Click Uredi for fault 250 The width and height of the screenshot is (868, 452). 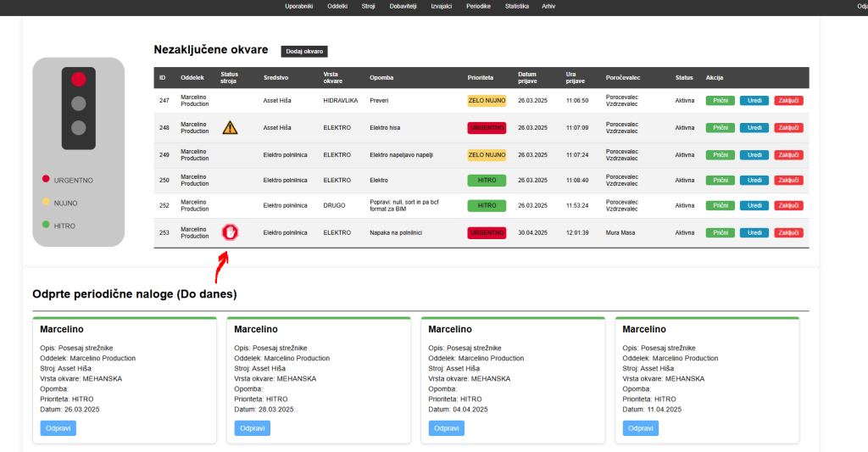pos(754,180)
